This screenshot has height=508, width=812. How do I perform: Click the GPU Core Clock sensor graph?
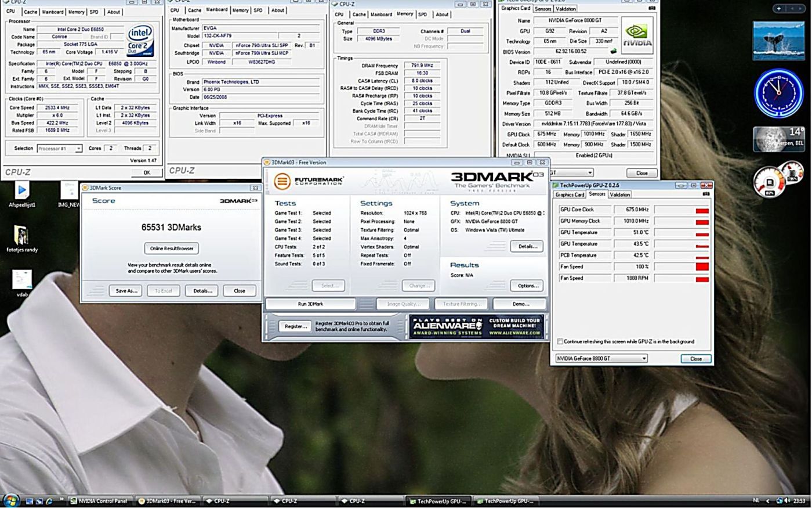coord(681,210)
